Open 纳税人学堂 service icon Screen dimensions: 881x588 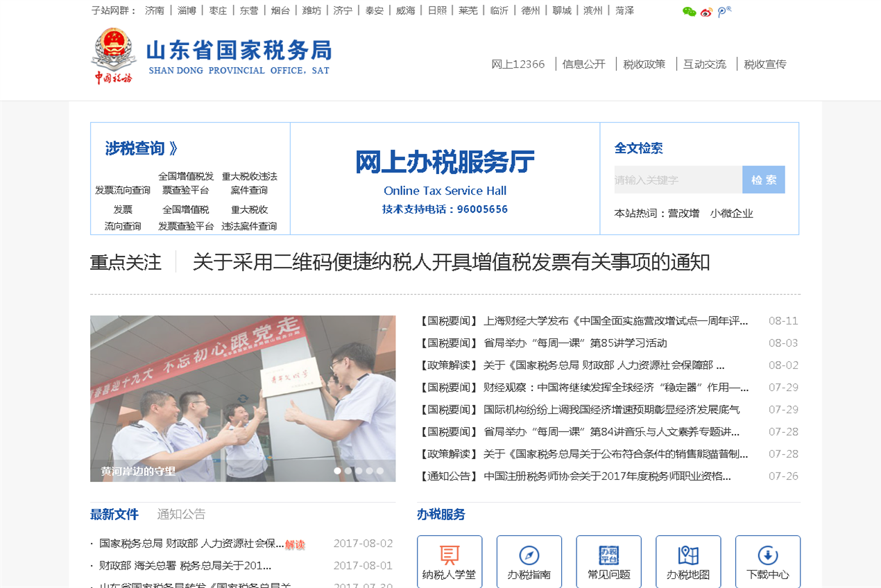(450, 562)
